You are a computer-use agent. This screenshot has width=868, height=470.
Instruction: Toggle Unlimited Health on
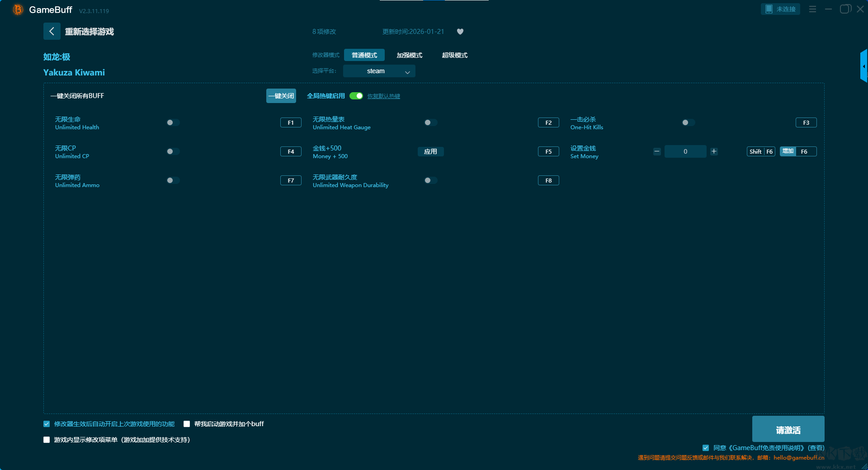173,122
